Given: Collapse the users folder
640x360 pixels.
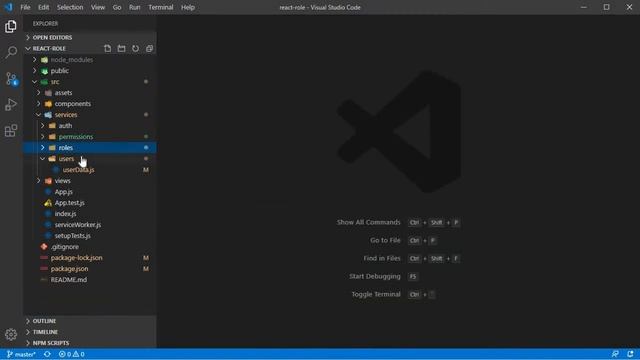Looking at the screenshot, I should coord(90,159).
